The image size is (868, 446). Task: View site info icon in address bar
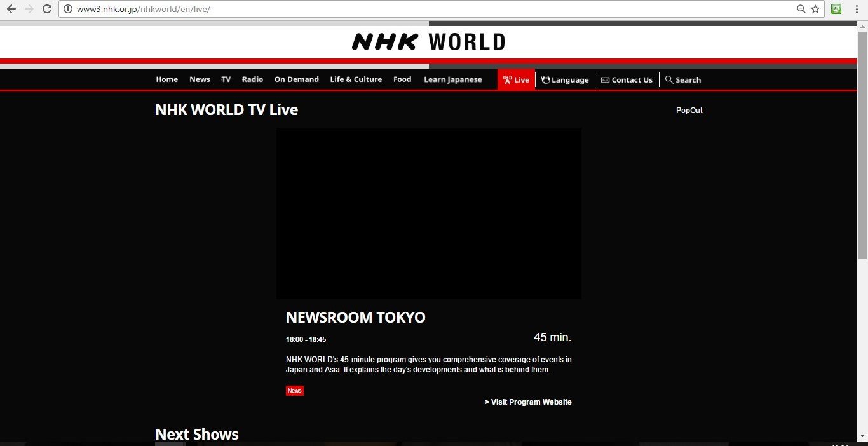pos(68,9)
